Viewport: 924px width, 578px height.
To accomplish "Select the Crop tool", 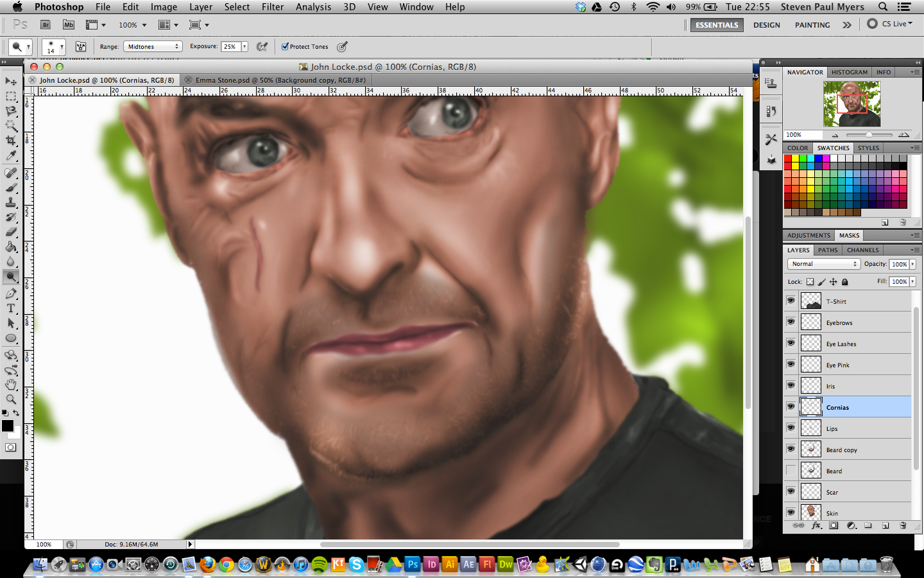I will click(x=11, y=141).
